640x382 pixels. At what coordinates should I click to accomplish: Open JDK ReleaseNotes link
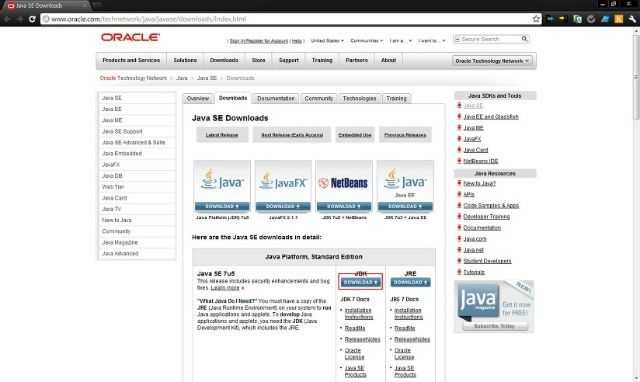pos(362,340)
